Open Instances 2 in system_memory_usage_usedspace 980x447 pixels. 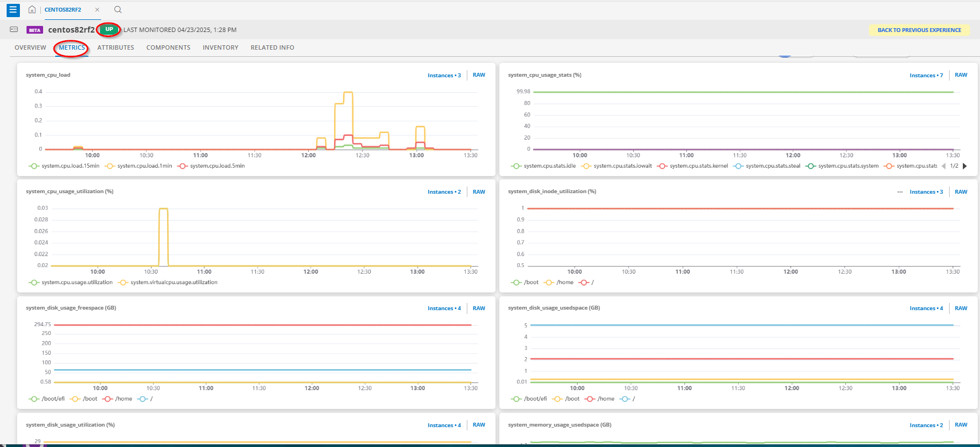pos(926,425)
